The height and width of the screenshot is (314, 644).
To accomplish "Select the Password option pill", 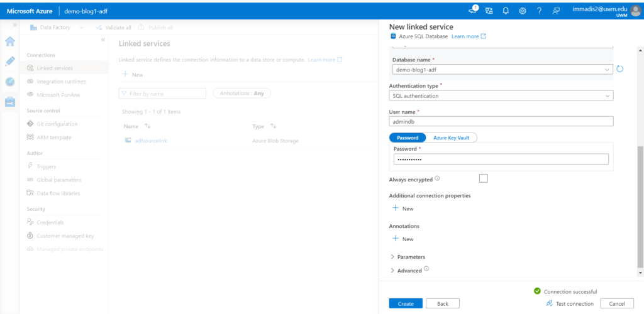I will [408, 138].
